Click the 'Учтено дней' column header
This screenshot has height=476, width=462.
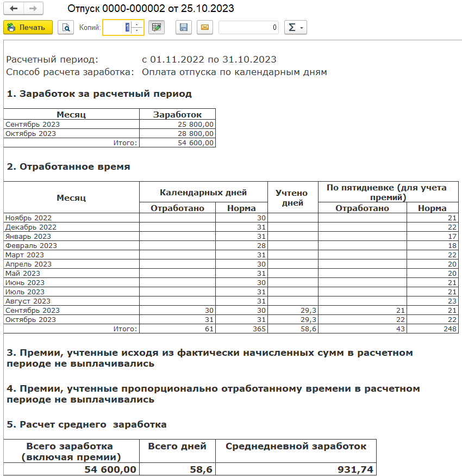(293, 197)
